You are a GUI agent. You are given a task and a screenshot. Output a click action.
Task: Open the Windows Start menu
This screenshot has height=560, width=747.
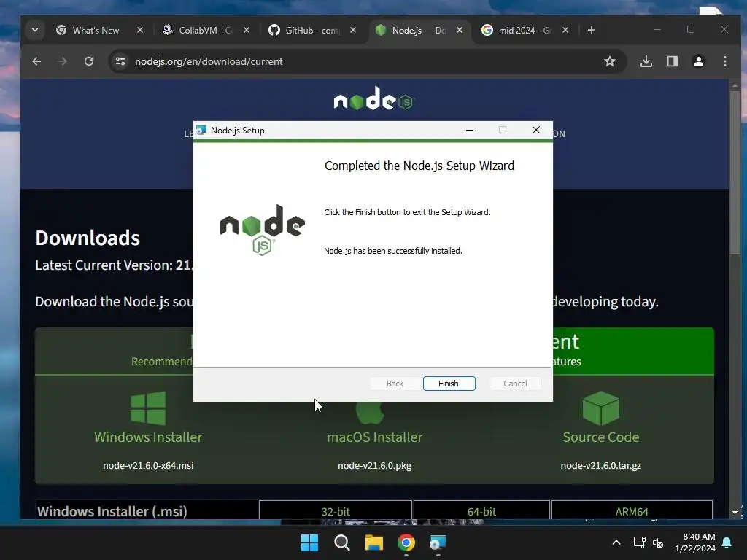pyautogui.click(x=309, y=542)
